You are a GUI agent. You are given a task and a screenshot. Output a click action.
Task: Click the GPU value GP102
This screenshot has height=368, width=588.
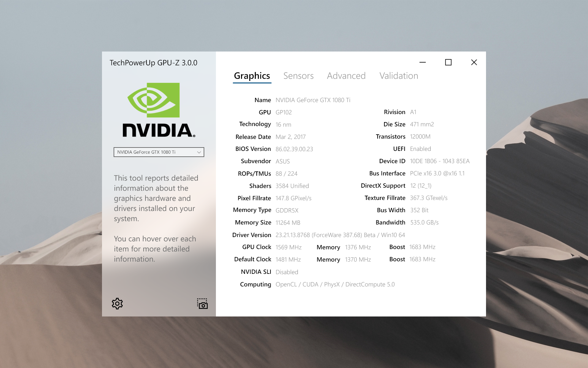tap(284, 112)
